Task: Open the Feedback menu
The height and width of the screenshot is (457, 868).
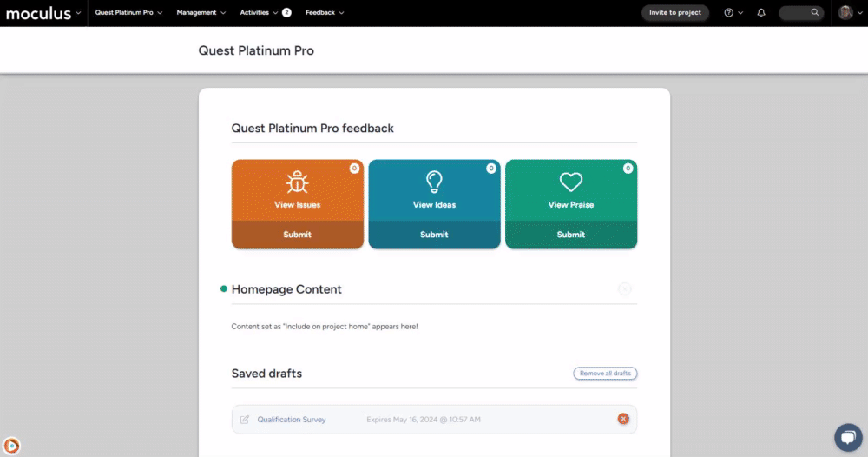Action: pyautogui.click(x=325, y=13)
